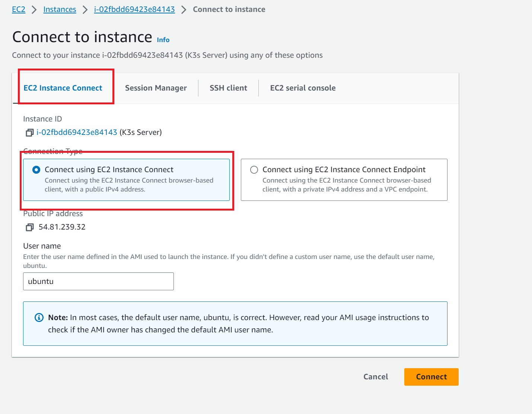
Task: Click the Instance ID label
Action: [42, 119]
